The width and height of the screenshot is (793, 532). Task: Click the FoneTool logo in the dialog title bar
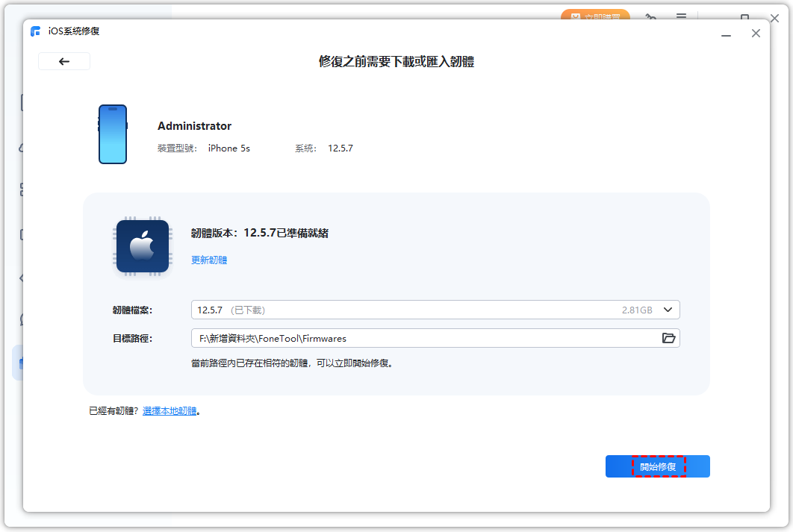click(36, 31)
